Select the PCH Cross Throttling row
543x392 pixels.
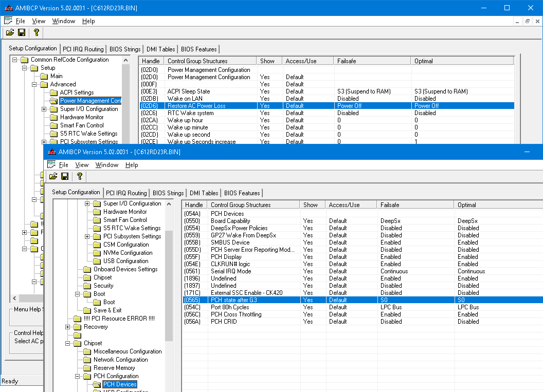pyautogui.click(x=236, y=314)
